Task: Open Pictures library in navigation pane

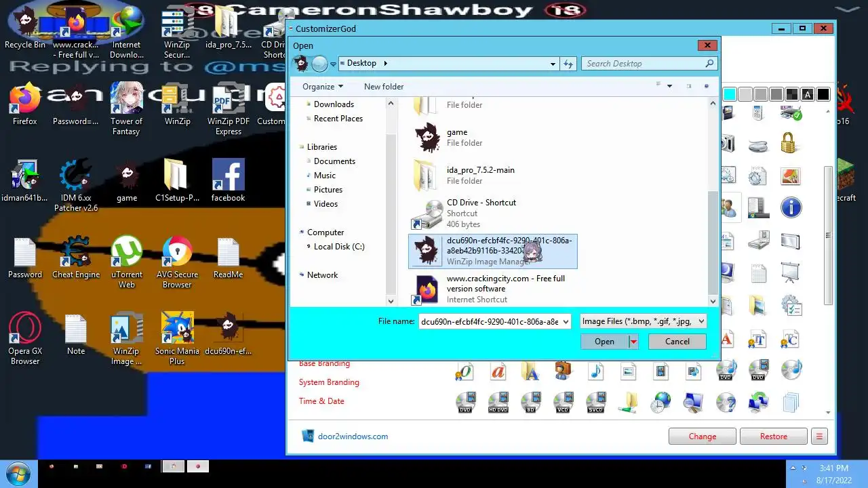Action: (328, 190)
